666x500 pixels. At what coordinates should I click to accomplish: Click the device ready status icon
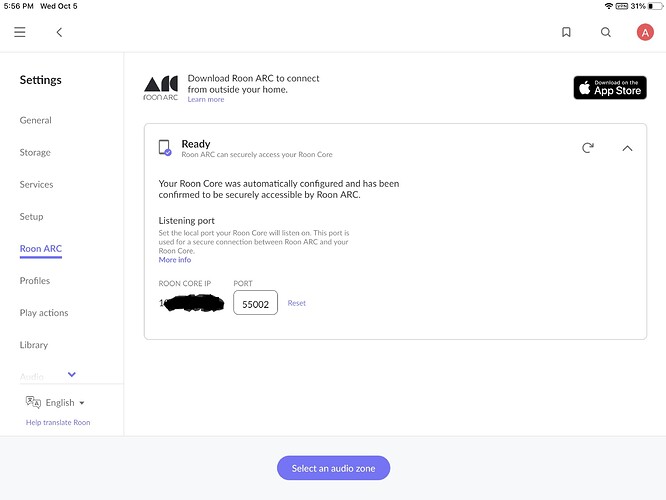(x=165, y=148)
